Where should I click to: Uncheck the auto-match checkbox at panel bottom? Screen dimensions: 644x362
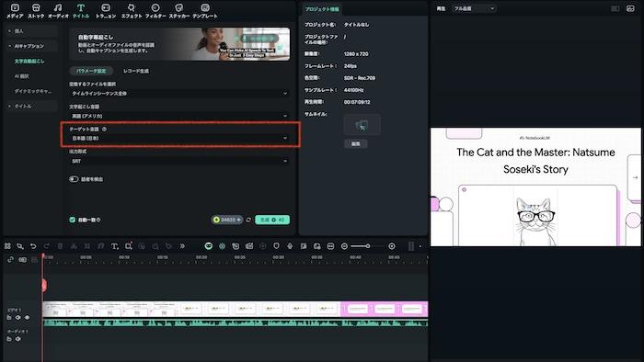(x=73, y=220)
